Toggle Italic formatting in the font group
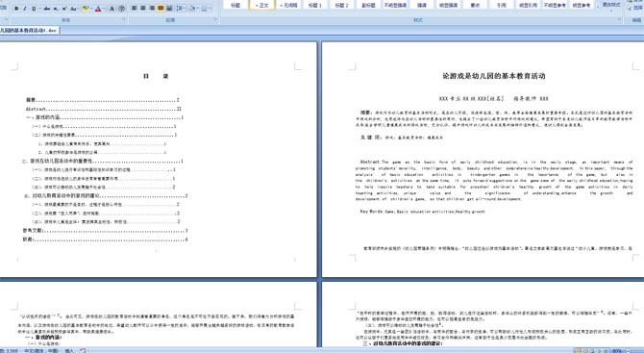Image resolution: width=644 pixels, height=353 pixels. (25, 9)
